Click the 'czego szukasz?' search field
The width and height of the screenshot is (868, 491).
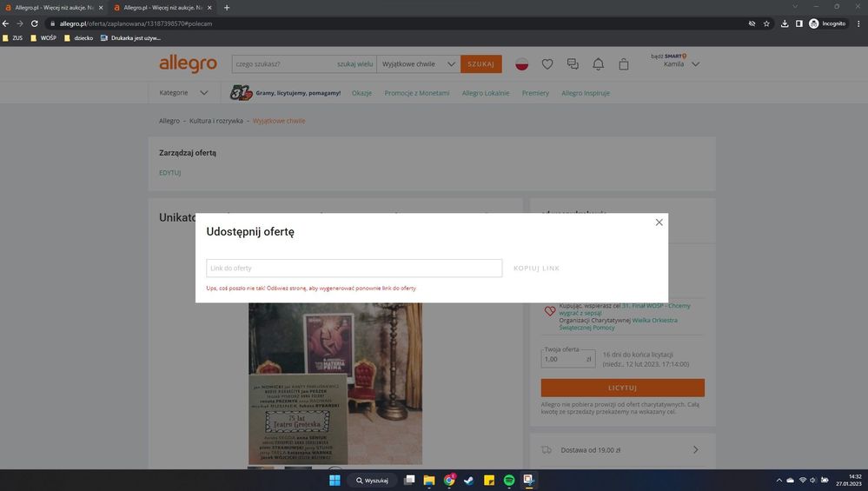click(284, 64)
